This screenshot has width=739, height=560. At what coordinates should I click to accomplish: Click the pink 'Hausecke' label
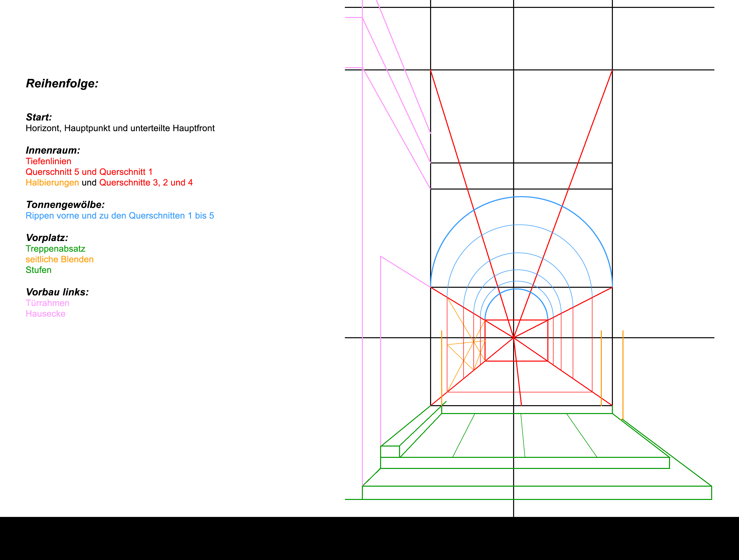[45, 314]
